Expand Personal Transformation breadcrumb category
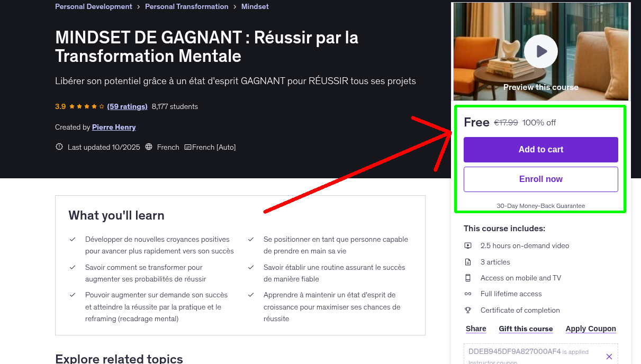 (x=186, y=6)
